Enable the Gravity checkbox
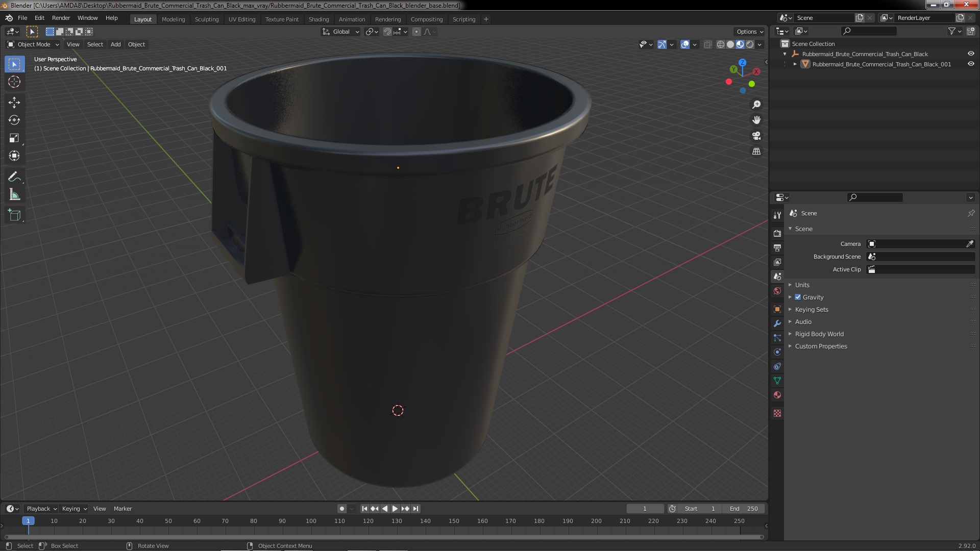The height and width of the screenshot is (551, 980). [x=798, y=297]
